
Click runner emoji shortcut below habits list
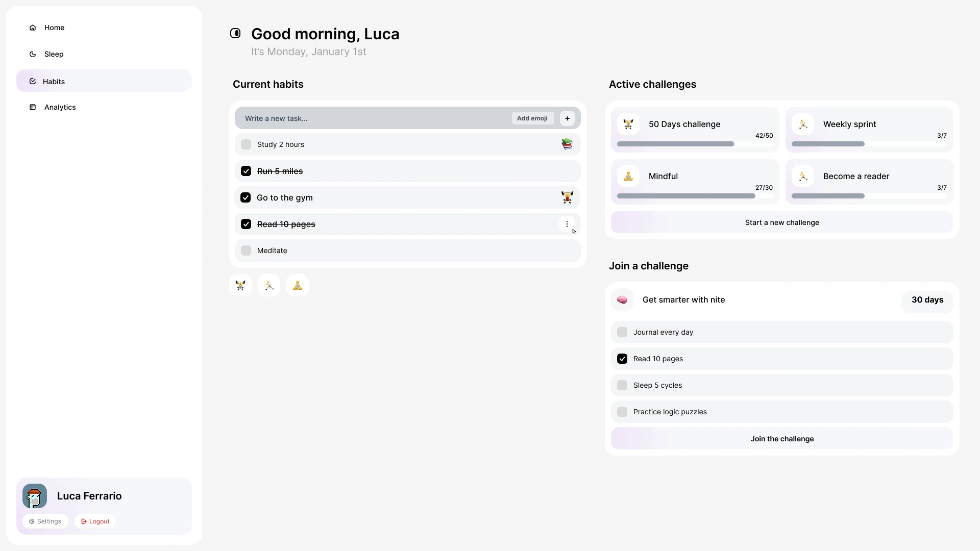click(269, 285)
